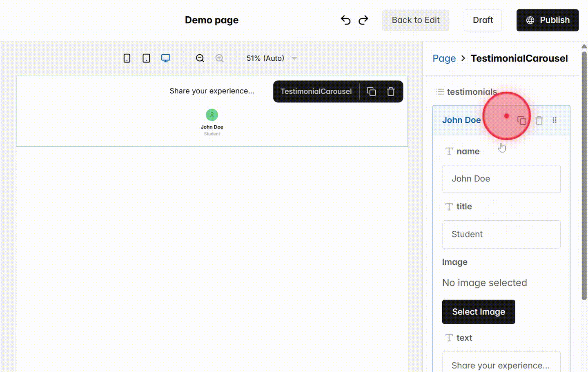Viewport: 588px width, 372px height.
Task: Click the Undo arrow icon
Action: [x=345, y=20]
